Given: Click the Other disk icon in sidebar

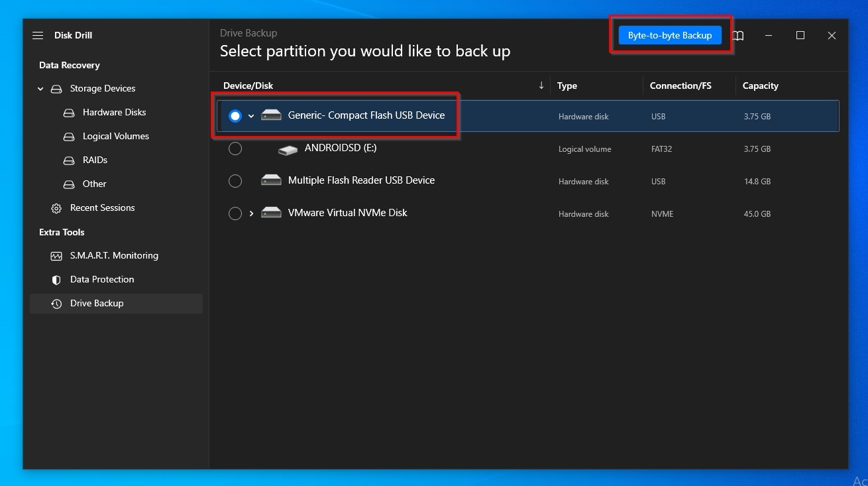Looking at the screenshot, I should (69, 184).
